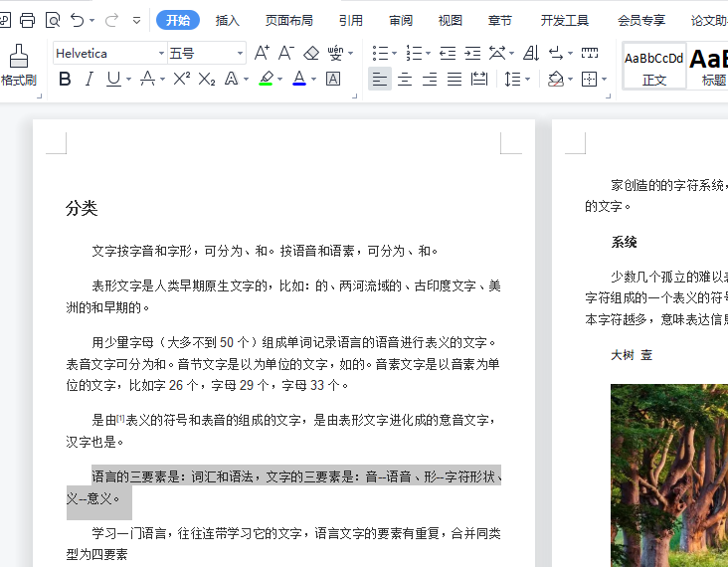Switch to the 开始 tab
Viewport: 728px width, 567px height.
(178, 21)
